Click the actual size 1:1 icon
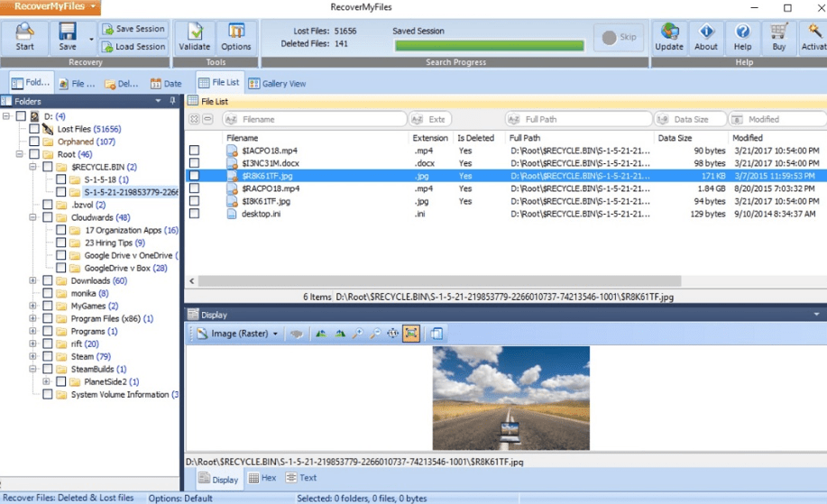 (x=393, y=334)
